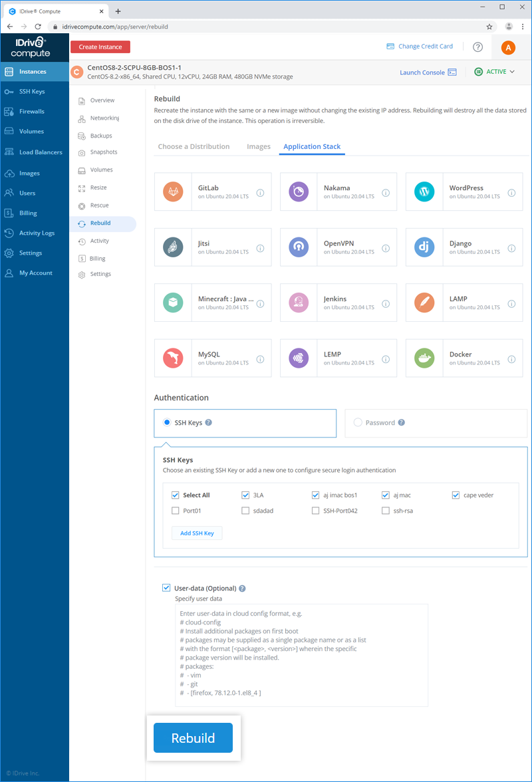The width and height of the screenshot is (532, 782).
Task: Select the OpenVPN application icon
Action: coord(299,247)
